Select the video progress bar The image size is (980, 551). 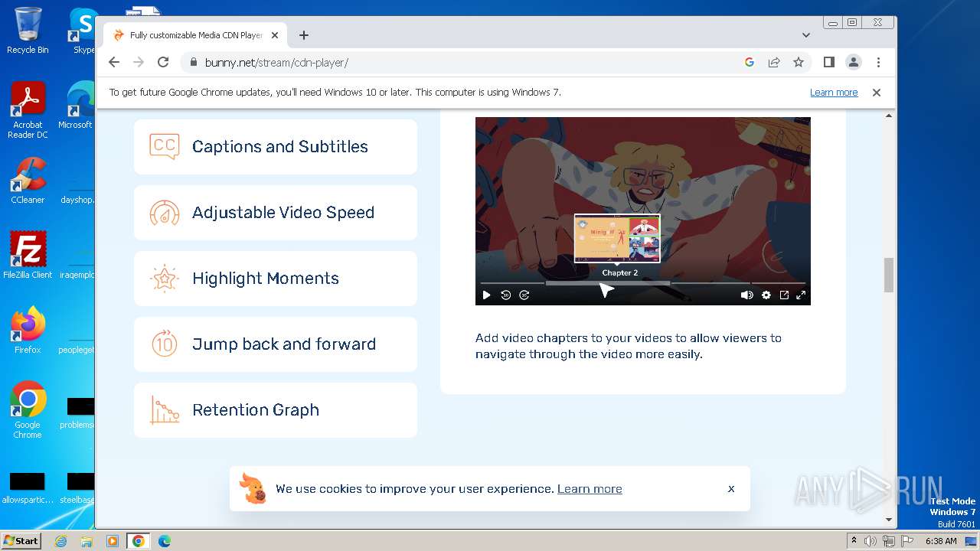pyautogui.click(x=642, y=283)
